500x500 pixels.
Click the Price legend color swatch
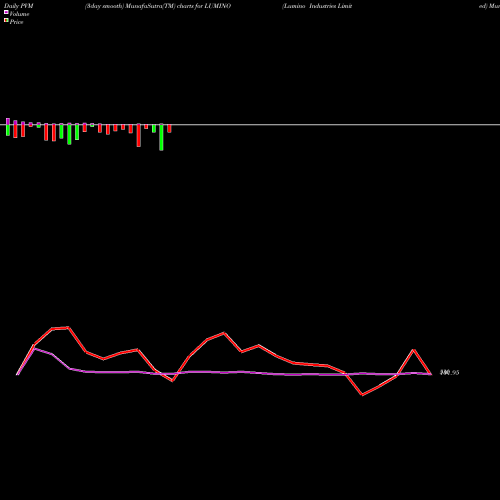point(6,21)
